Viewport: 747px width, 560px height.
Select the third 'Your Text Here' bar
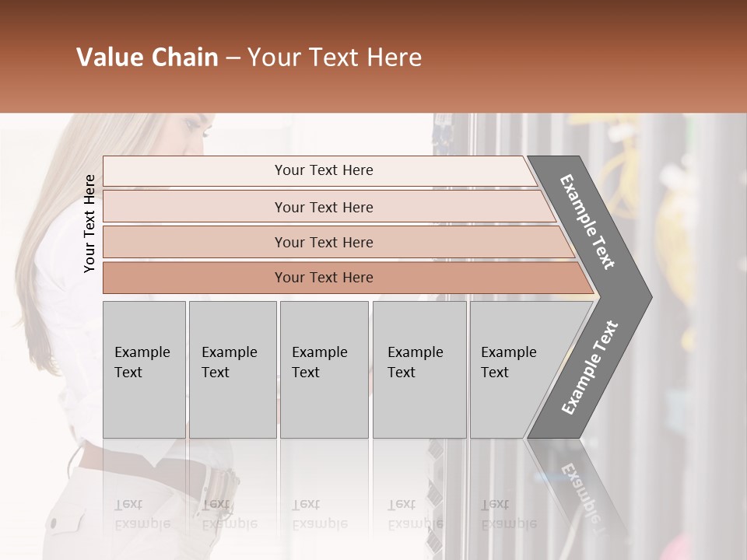point(323,242)
